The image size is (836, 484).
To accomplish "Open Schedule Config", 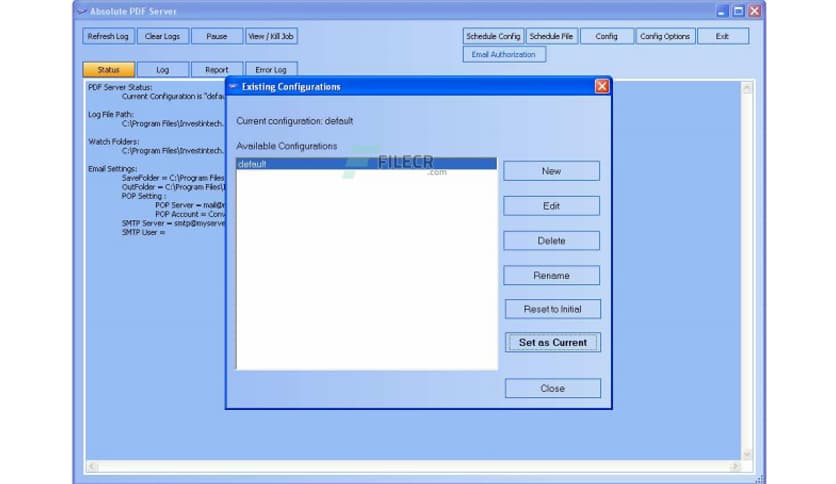I will (493, 36).
